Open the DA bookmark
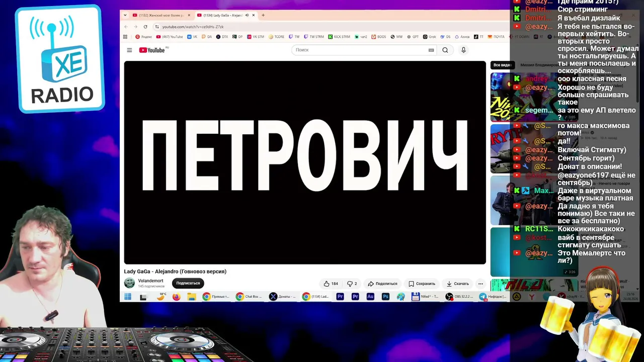The image size is (644, 362). click(x=207, y=37)
